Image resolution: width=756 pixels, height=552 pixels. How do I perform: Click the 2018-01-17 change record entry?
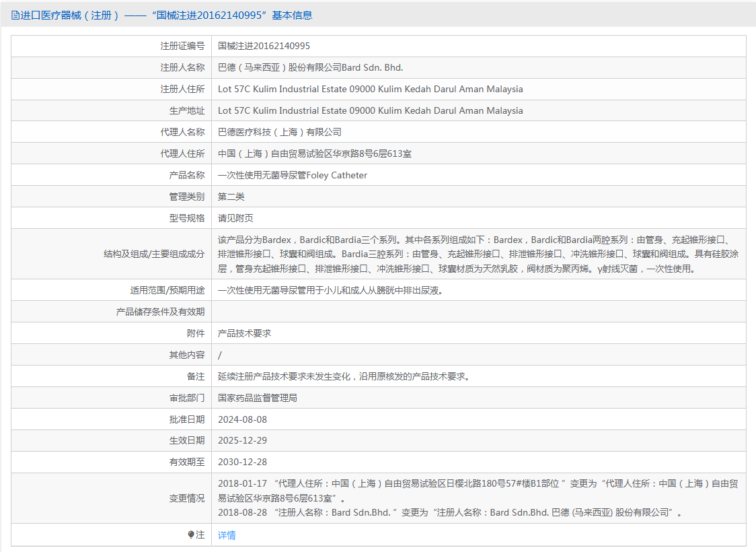(478, 491)
